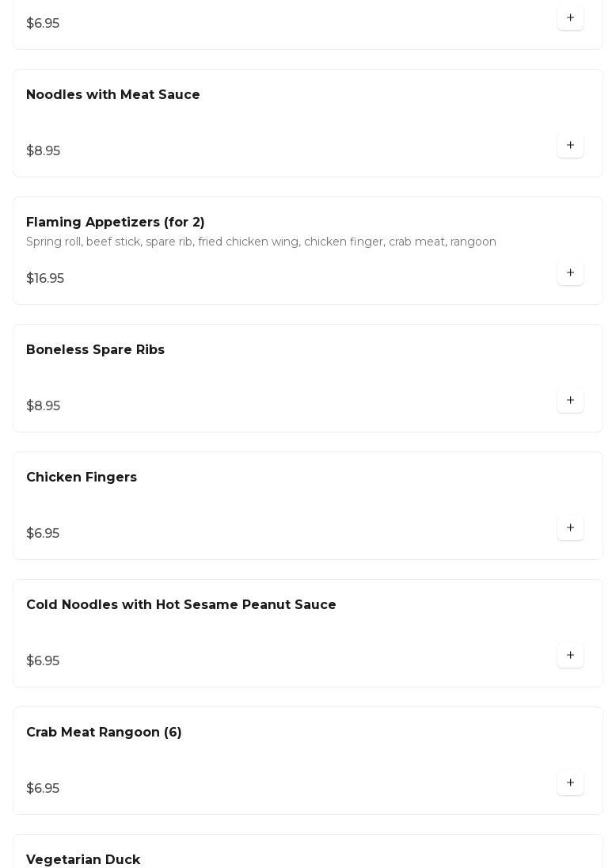Add Crab Meat Rangoon (6) with plus icon
The image size is (616, 868).
(x=570, y=783)
